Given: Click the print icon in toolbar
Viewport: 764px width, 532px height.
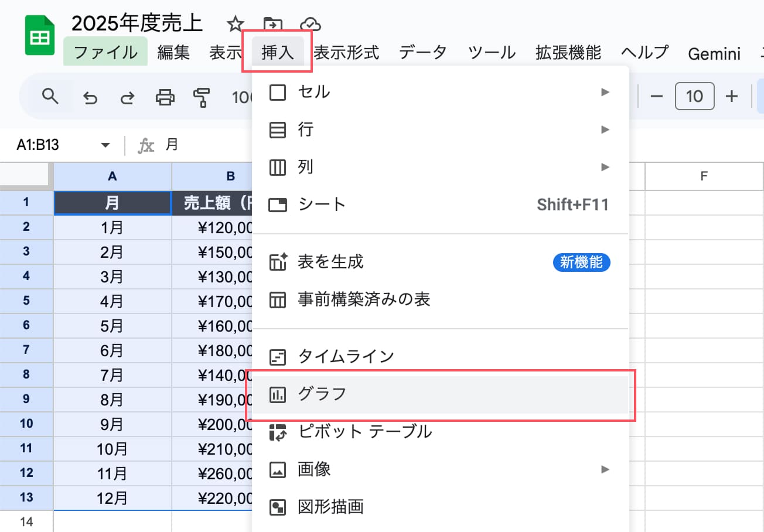Looking at the screenshot, I should pos(165,97).
